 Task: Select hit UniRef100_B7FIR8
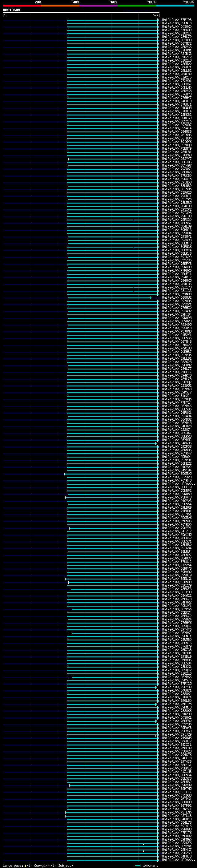point(177,20)
